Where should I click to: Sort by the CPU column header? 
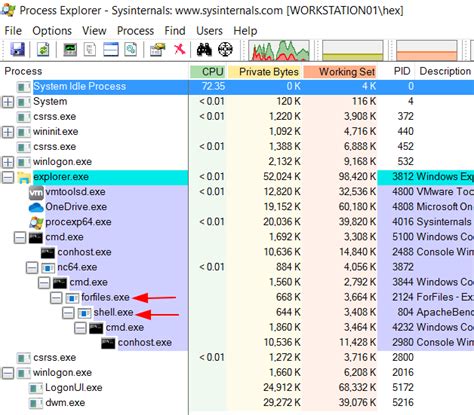pos(208,71)
